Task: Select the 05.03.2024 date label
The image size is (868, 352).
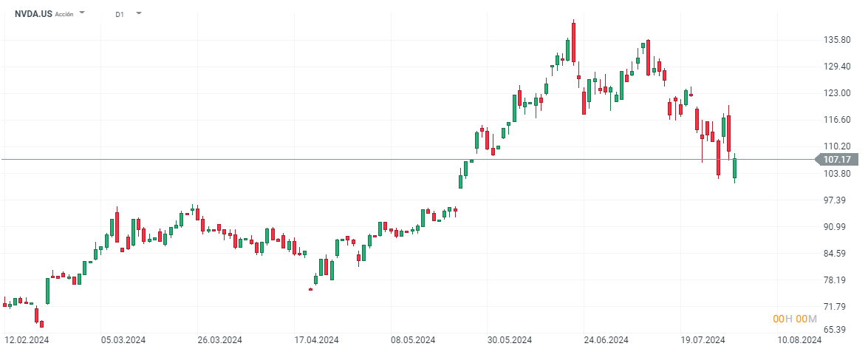Action: (x=123, y=340)
